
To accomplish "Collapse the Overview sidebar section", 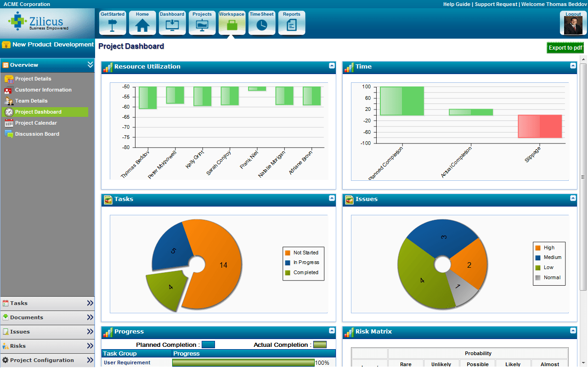I will point(90,65).
